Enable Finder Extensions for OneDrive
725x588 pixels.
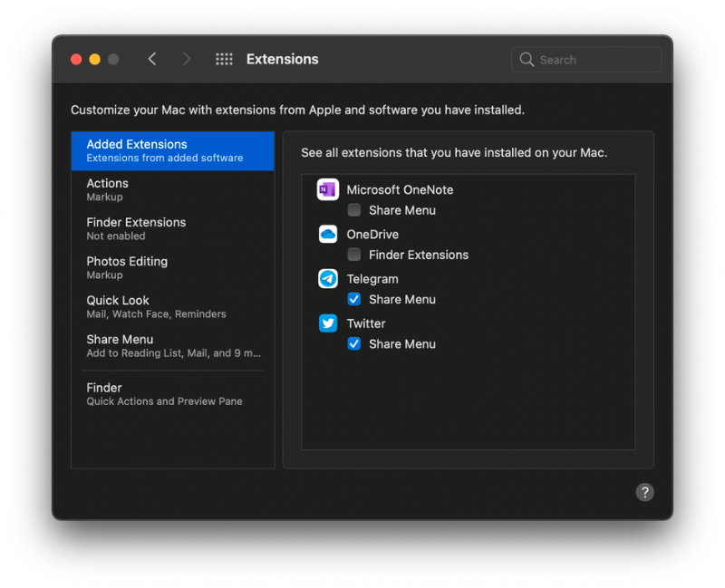354,255
